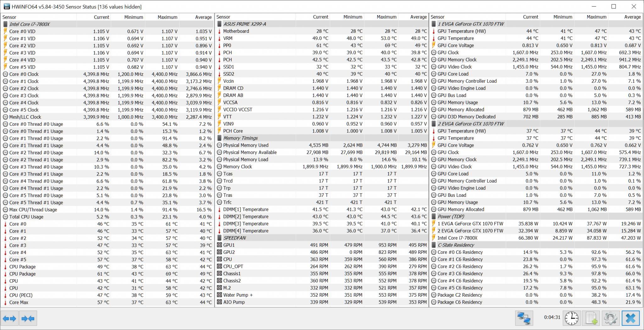Image resolution: width=644 pixels, height=330 pixels.
Task: Click the C-State Residency group icon
Action: 434,245
